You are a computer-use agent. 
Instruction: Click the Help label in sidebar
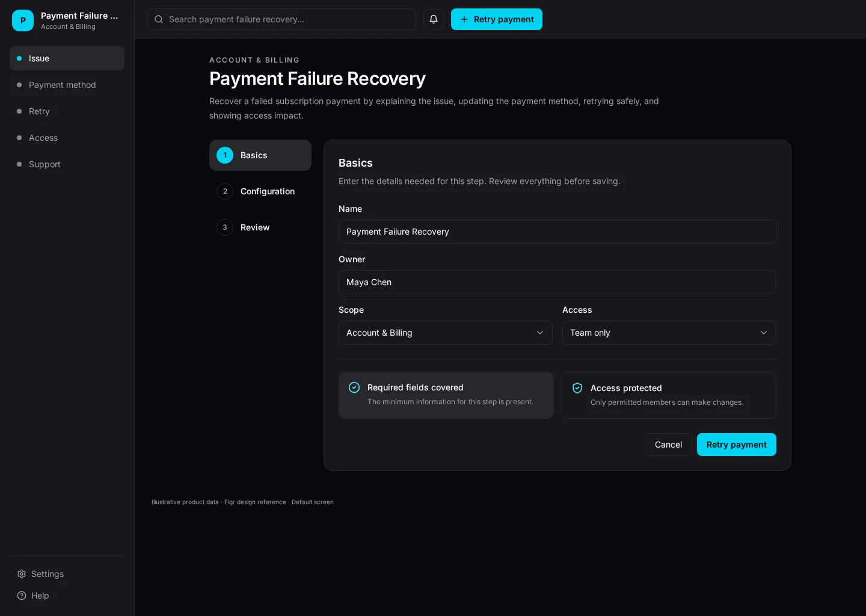click(40, 596)
